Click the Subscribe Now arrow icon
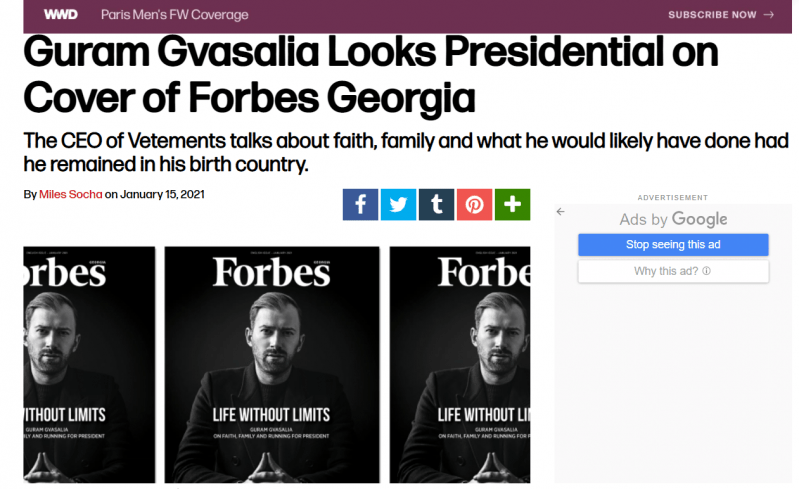Image resolution: width=799 pixels, height=489 pixels. 769,15
